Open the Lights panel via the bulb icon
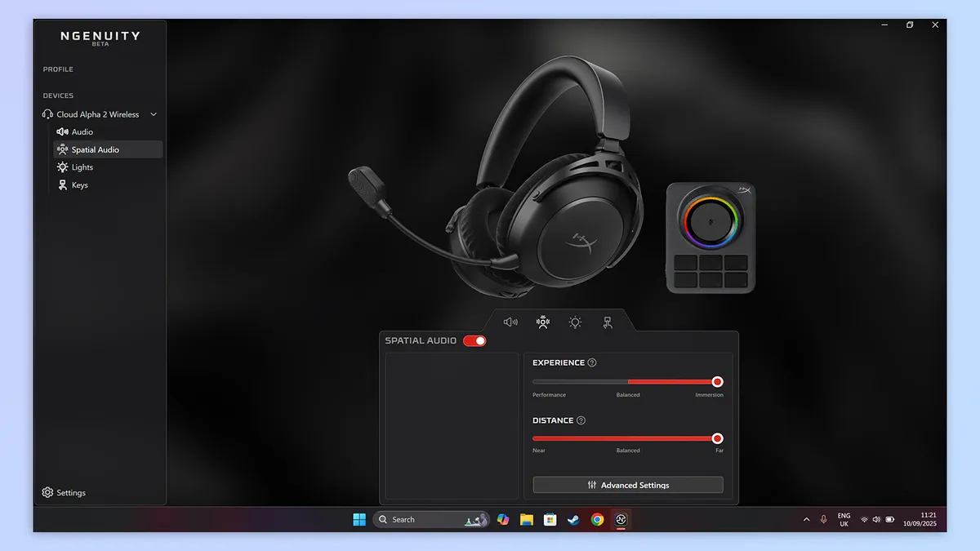Image resolution: width=980 pixels, height=551 pixels. [x=575, y=322]
